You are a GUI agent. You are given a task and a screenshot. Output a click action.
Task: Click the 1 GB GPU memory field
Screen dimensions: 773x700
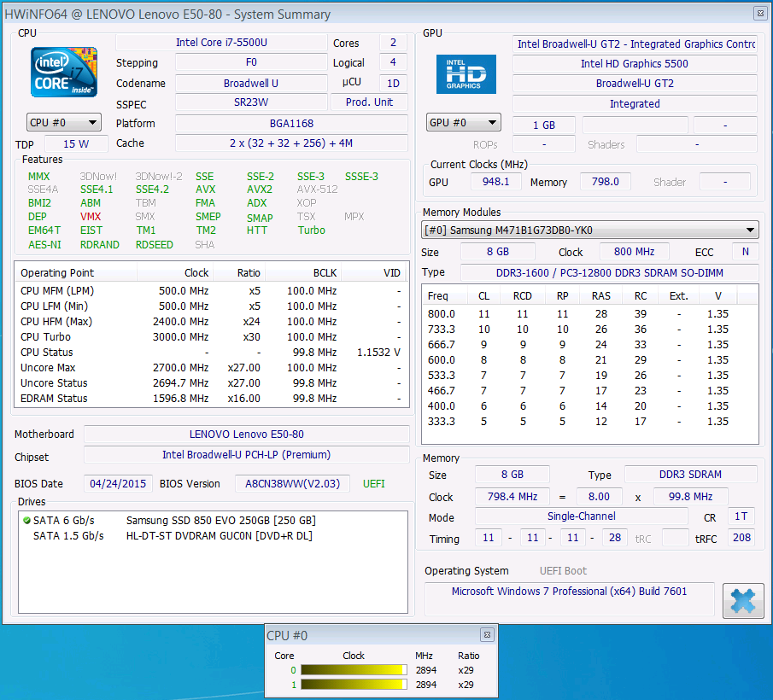click(x=544, y=125)
